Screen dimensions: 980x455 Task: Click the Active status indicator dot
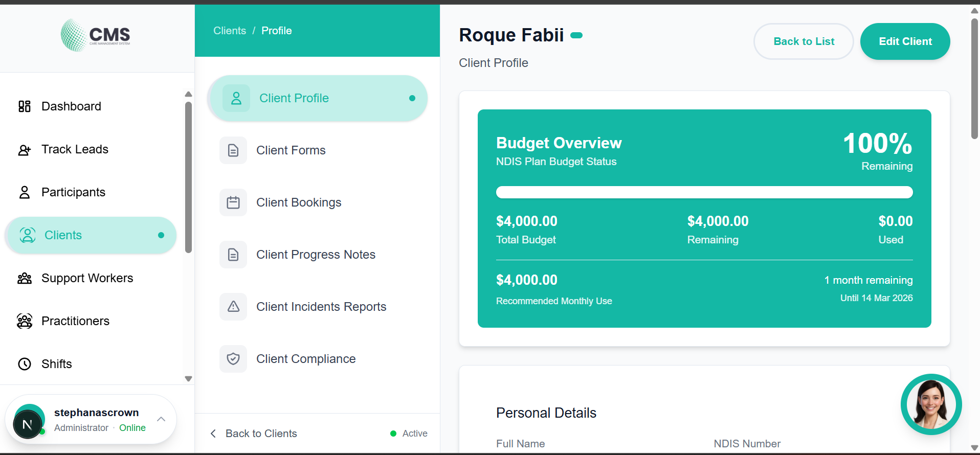tap(393, 434)
